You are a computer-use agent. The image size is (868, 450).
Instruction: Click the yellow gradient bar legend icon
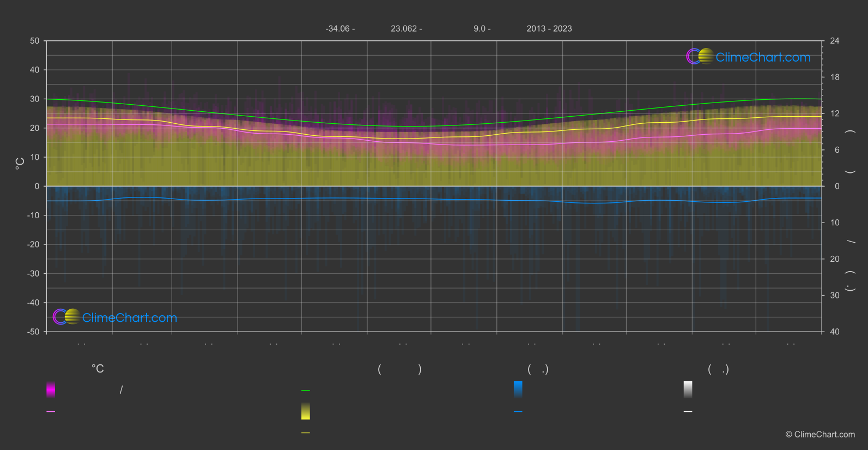point(306,411)
